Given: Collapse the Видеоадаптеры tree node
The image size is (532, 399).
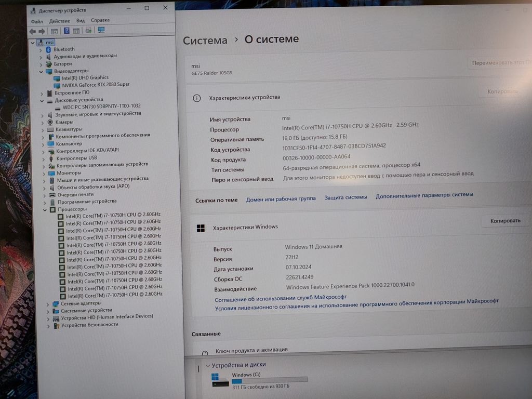Looking at the screenshot, I should 41,71.
